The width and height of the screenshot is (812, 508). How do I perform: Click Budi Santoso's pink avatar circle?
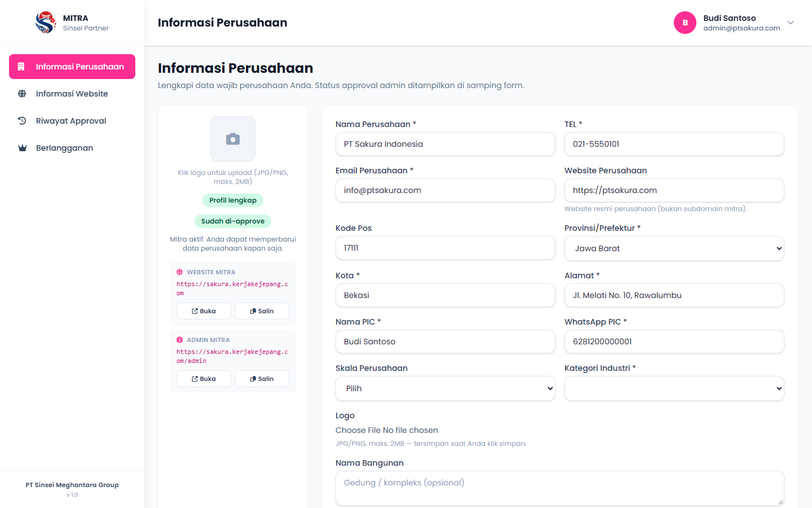[x=685, y=23]
